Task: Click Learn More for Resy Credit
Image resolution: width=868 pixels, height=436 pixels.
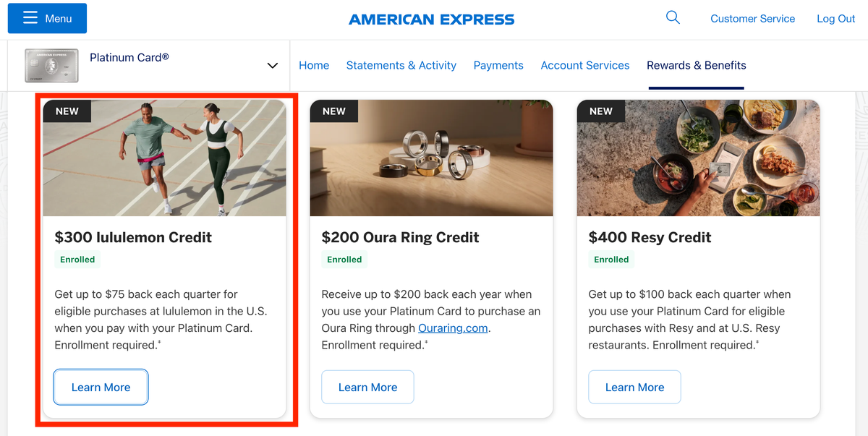Action: (634, 388)
